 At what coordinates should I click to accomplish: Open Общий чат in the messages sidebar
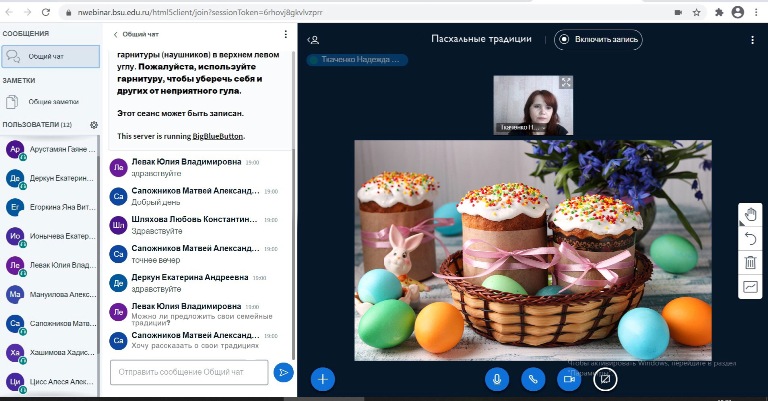click(49, 59)
